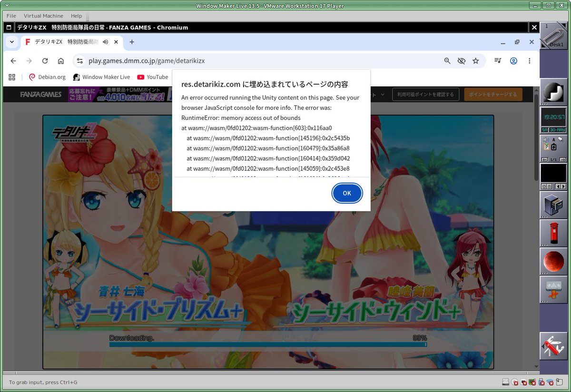Viewport: 571px width, 392px height.
Task: Click the Downloading progress bar
Action: (268, 344)
